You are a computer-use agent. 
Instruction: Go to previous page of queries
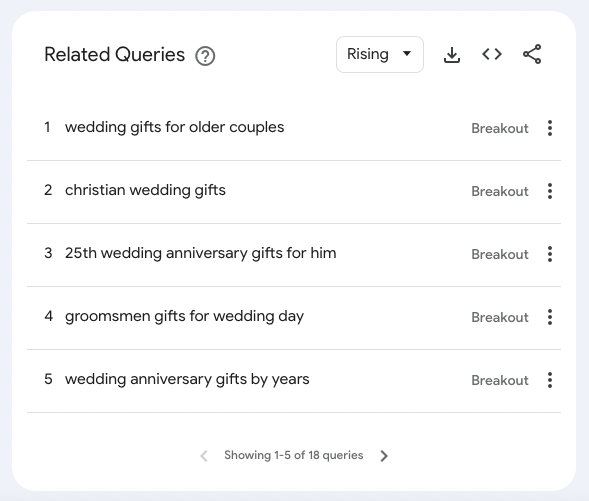click(204, 456)
